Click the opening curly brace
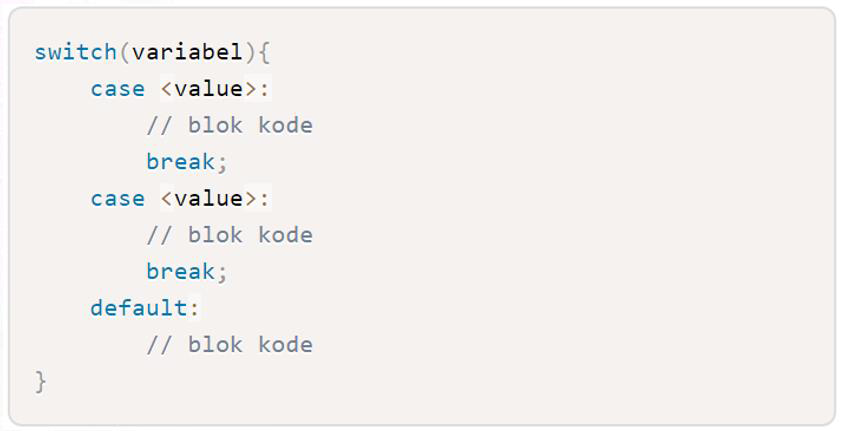This screenshot has width=843, height=431. click(x=263, y=53)
